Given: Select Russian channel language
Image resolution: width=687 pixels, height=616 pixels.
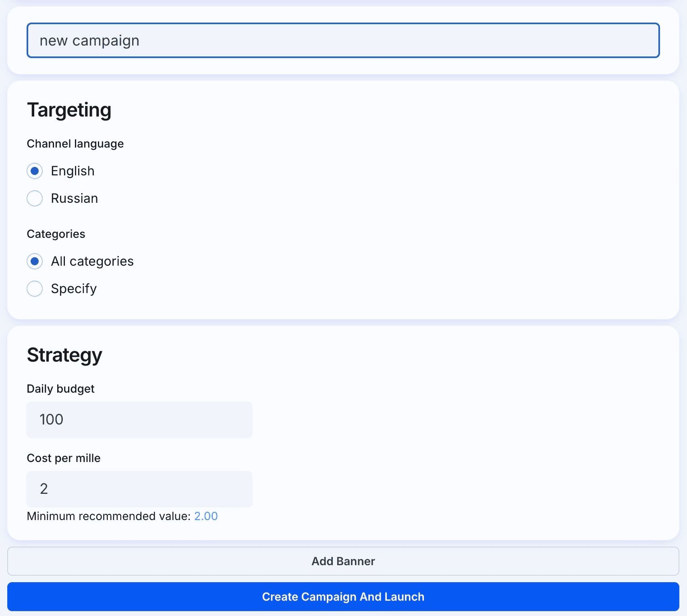Looking at the screenshot, I should (x=35, y=198).
